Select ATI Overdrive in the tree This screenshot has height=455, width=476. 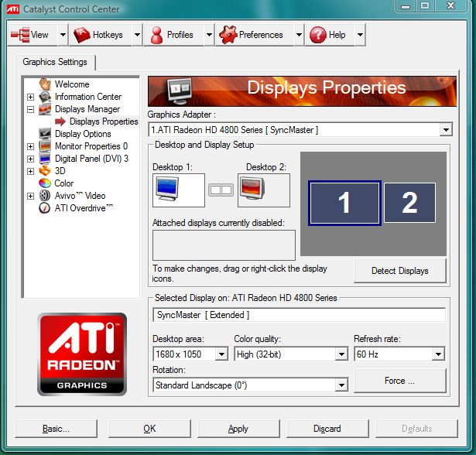click(84, 208)
